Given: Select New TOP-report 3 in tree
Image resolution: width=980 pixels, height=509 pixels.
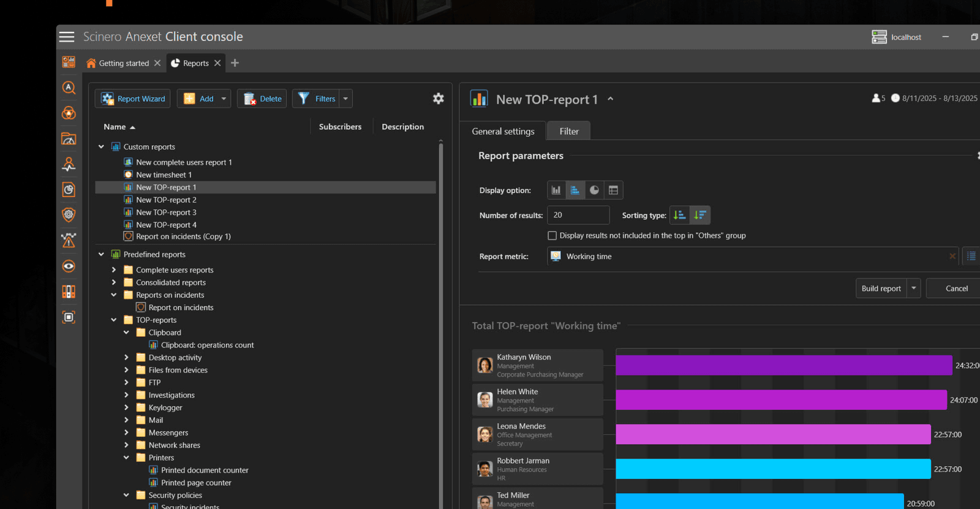Looking at the screenshot, I should 166,212.
